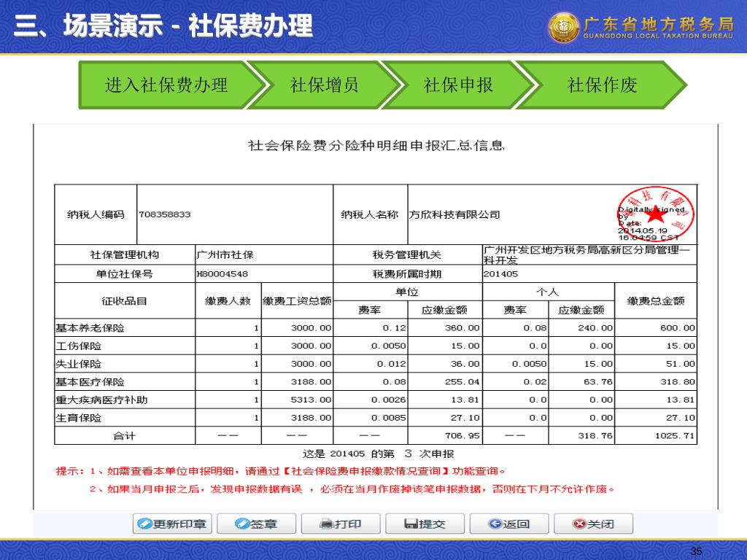The height and width of the screenshot is (560, 747).
Task: Click taxpayer code 708358833
Action: pos(165,214)
